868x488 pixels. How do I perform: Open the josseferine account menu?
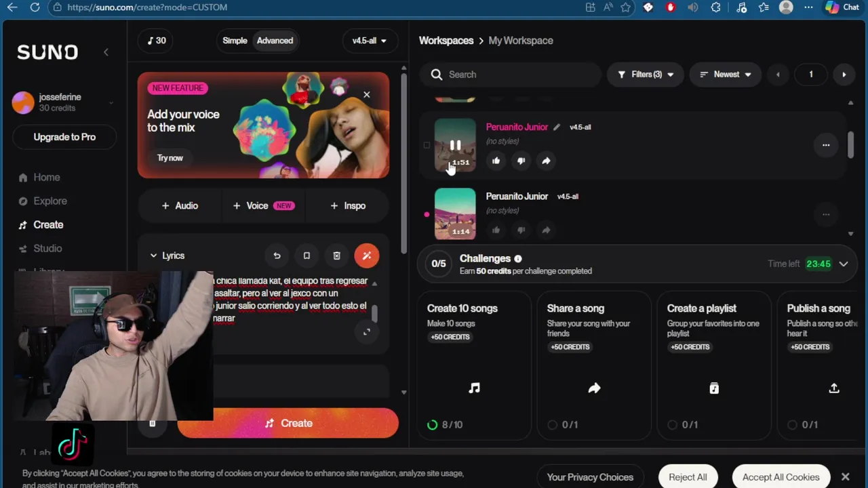[x=63, y=102]
